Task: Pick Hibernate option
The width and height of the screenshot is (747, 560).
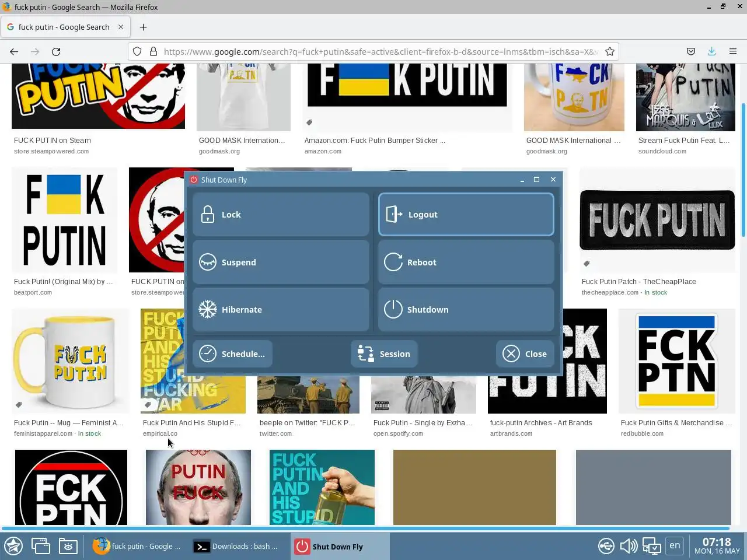Action: (281, 310)
